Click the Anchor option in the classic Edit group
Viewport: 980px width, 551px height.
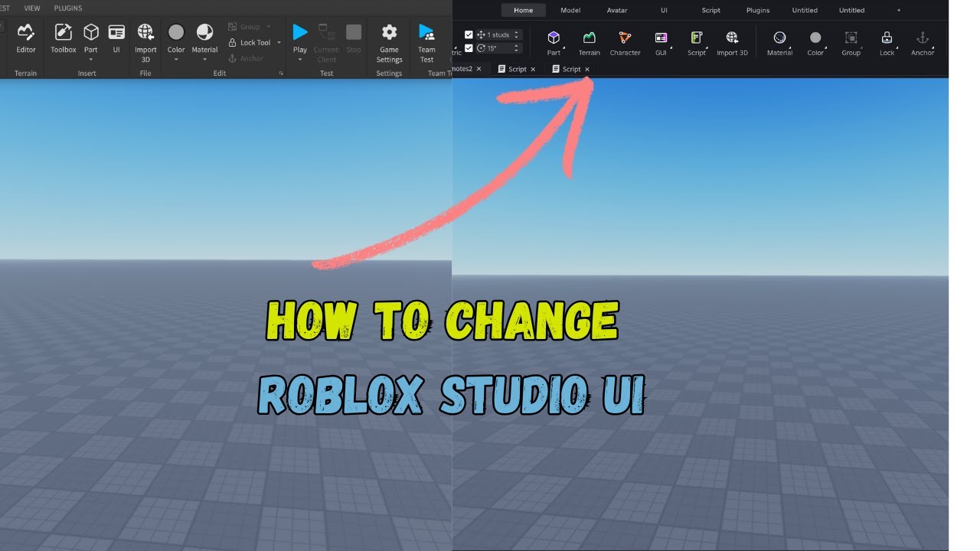(246, 58)
